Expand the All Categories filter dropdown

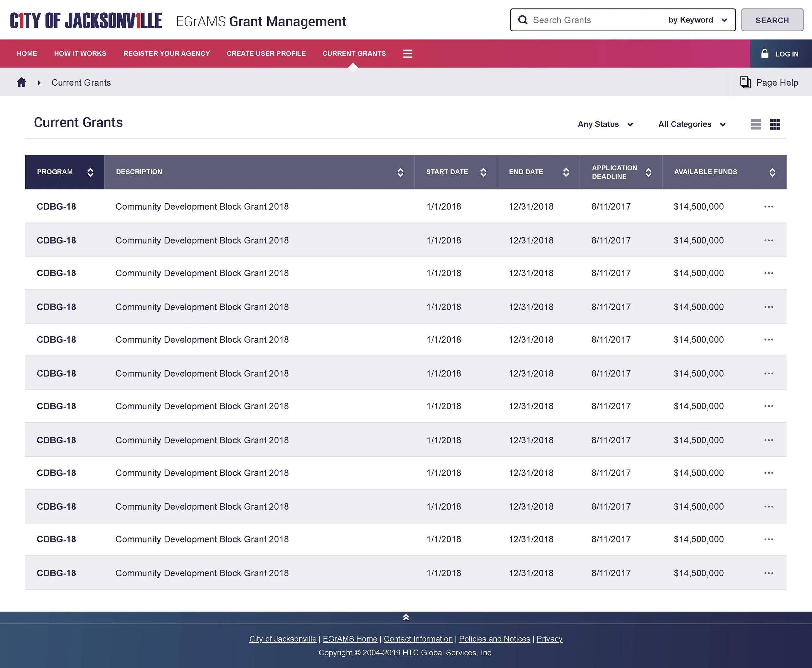692,124
